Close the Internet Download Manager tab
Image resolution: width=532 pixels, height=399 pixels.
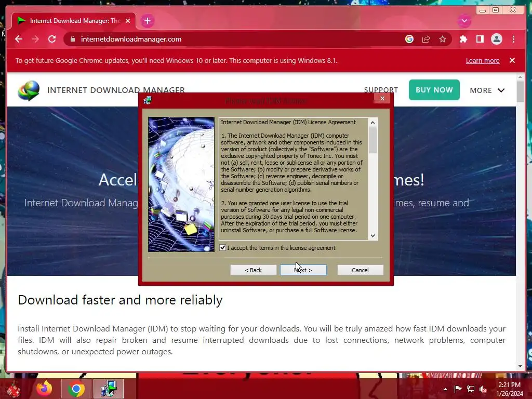click(x=128, y=21)
